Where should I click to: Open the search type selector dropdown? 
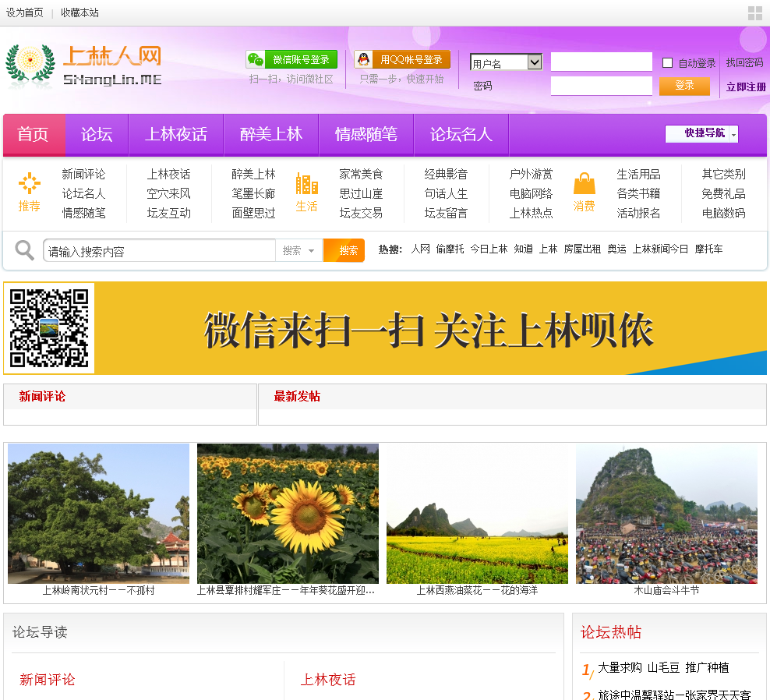[x=298, y=250]
